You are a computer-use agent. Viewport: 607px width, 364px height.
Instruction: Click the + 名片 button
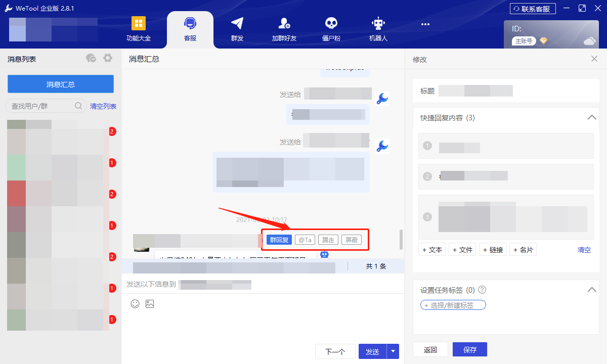523,250
